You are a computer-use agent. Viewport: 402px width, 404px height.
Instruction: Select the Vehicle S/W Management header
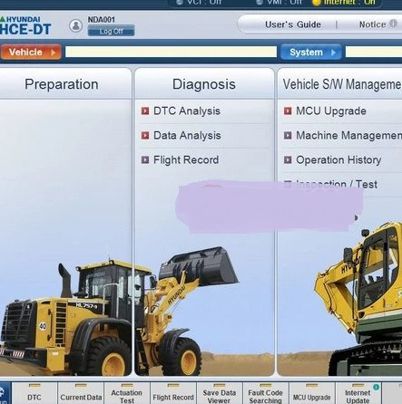[340, 84]
